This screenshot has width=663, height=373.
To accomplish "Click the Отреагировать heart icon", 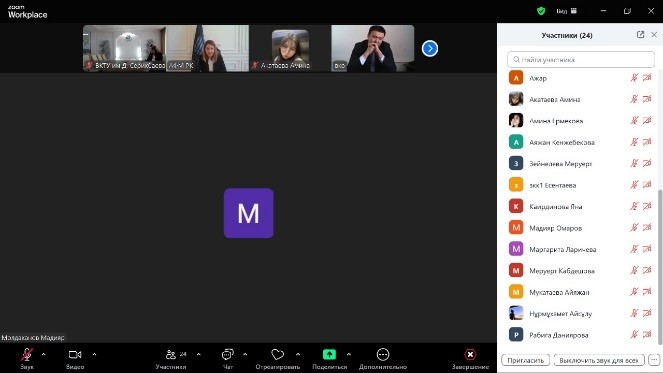I will click(x=277, y=354).
